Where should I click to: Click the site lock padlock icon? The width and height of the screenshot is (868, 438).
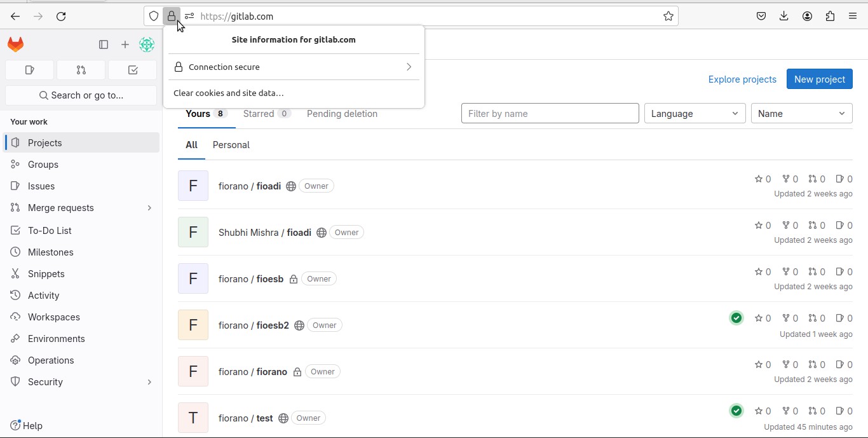[x=172, y=17]
